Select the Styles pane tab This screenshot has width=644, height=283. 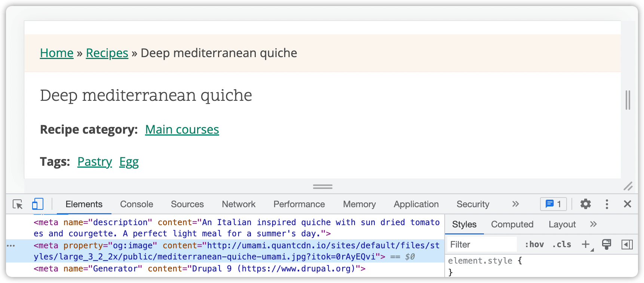[x=464, y=224]
